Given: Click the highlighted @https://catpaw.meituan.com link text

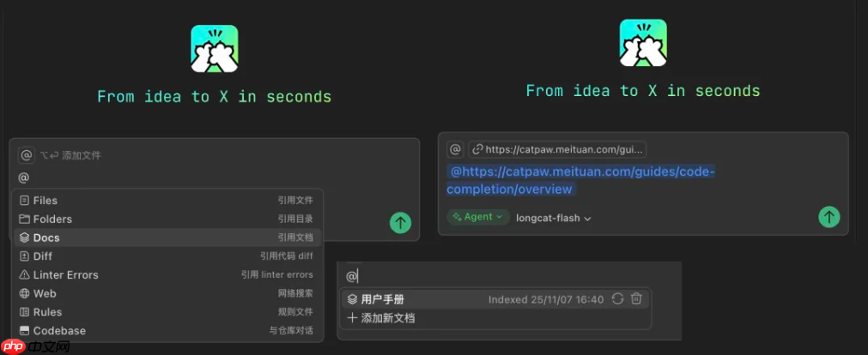Looking at the screenshot, I should tap(580, 180).
